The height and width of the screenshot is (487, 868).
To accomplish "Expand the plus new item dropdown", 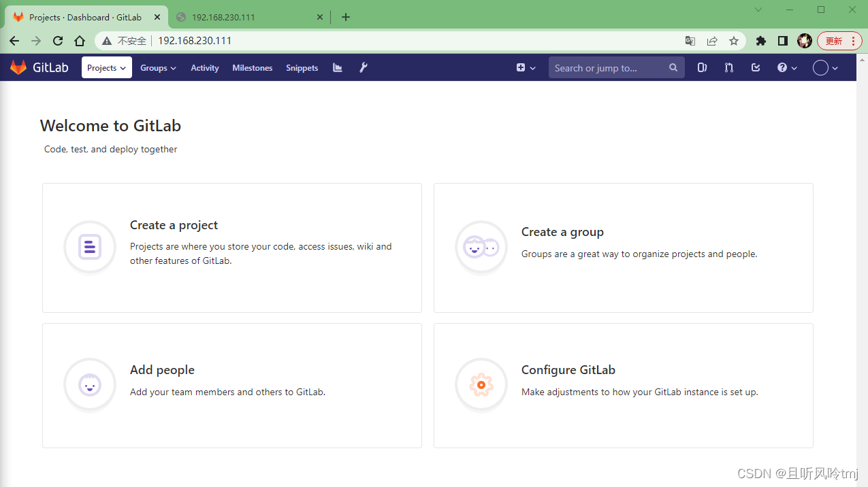I will 526,67.
